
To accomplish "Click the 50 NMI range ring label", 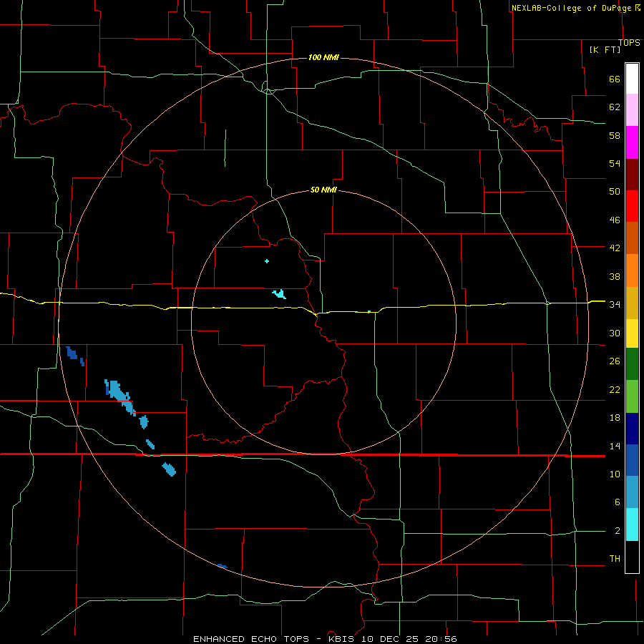I will click(x=323, y=190).
